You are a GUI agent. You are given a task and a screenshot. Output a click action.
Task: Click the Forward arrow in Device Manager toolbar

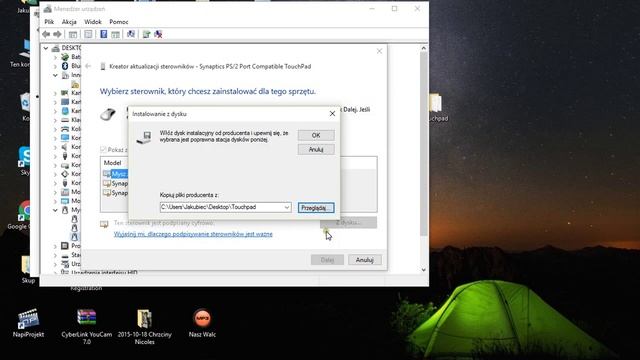click(58, 34)
